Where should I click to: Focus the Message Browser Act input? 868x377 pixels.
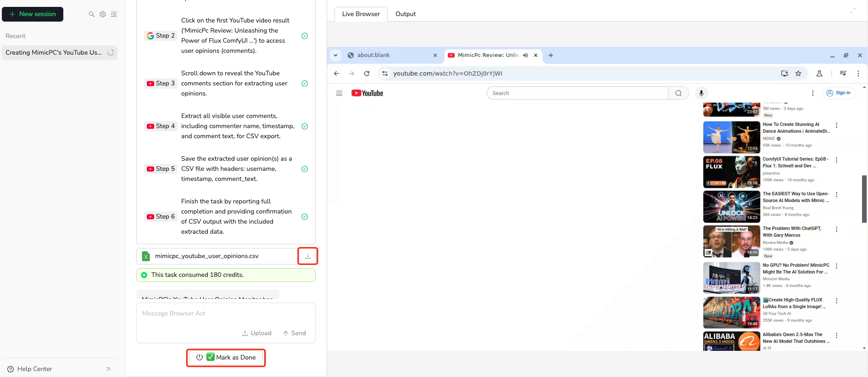point(226,314)
